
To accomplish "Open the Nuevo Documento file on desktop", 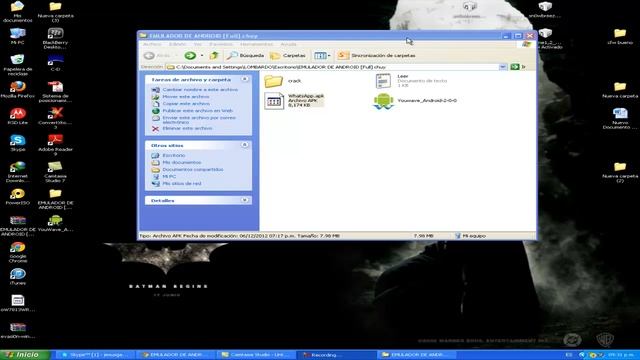I will pos(620,118).
